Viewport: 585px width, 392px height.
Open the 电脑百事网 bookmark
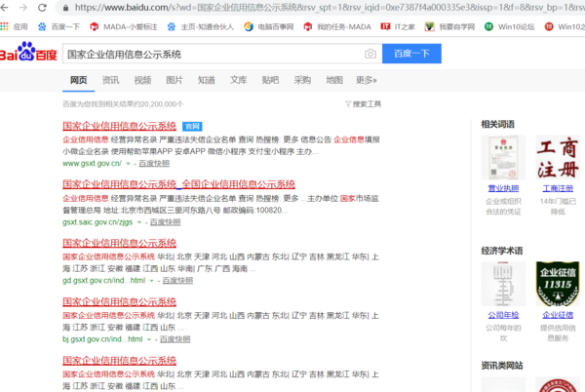(x=269, y=27)
